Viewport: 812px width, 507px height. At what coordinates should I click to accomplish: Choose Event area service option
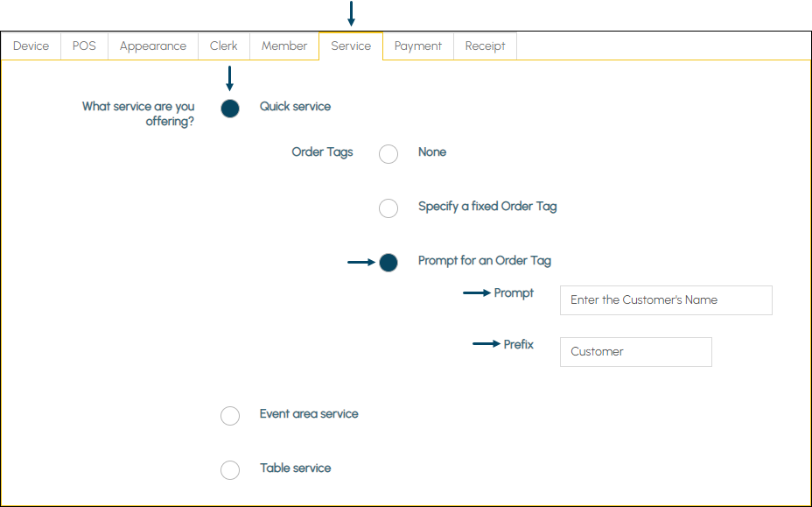click(230, 416)
